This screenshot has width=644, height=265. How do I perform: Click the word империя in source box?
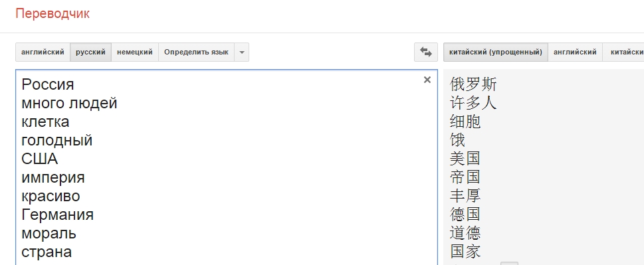click(x=53, y=177)
